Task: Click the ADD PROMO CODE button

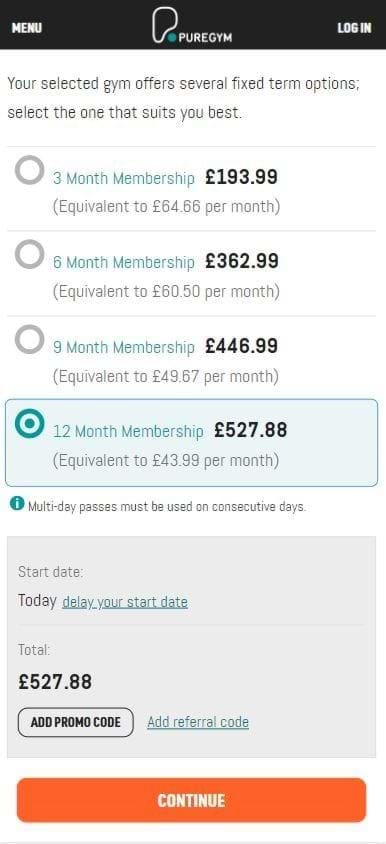Action: click(x=75, y=722)
